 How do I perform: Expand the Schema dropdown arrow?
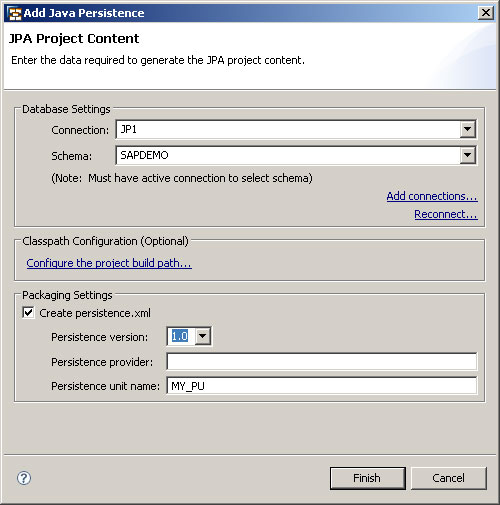point(468,155)
